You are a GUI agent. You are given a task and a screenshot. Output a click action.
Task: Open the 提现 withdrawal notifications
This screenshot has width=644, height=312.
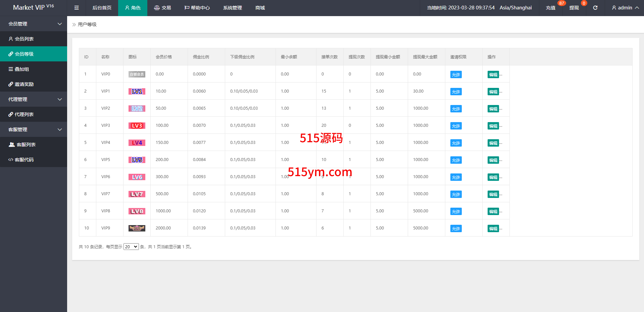point(574,8)
